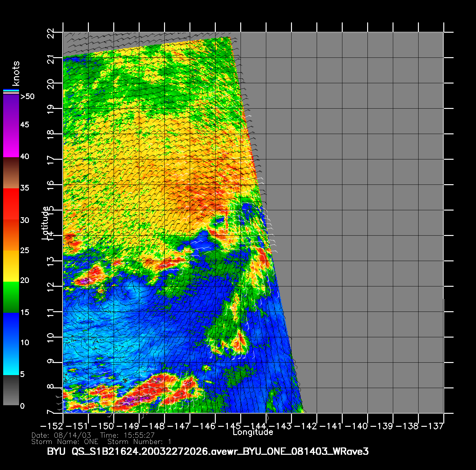The height and width of the screenshot is (470, 476).
Task: Select the brown 35-40 knots legend segment
Action: (x=11, y=173)
